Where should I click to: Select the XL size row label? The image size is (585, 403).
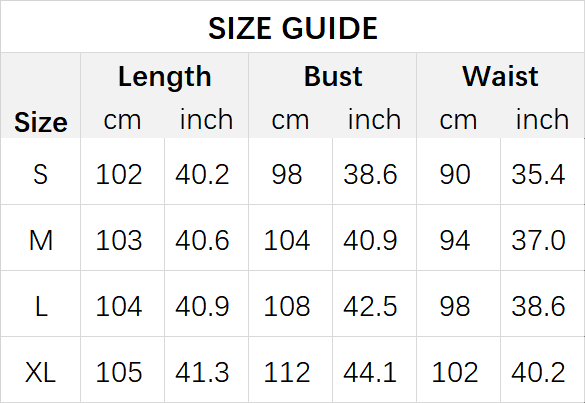click(x=41, y=372)
